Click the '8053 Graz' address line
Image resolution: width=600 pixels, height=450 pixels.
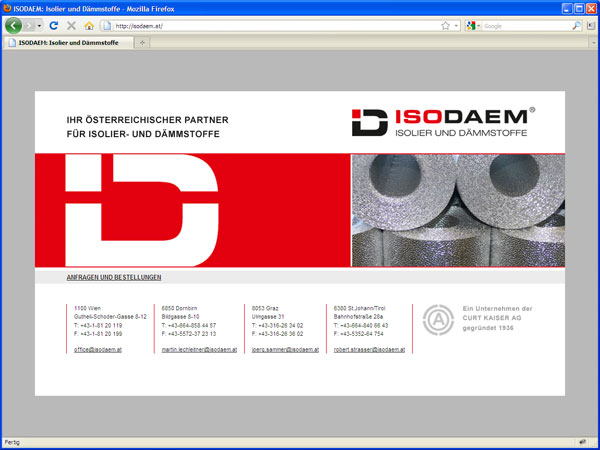265,308
